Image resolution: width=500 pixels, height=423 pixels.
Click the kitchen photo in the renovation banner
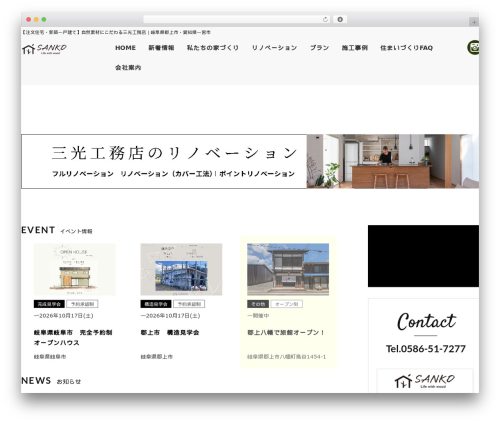point(393,161)
